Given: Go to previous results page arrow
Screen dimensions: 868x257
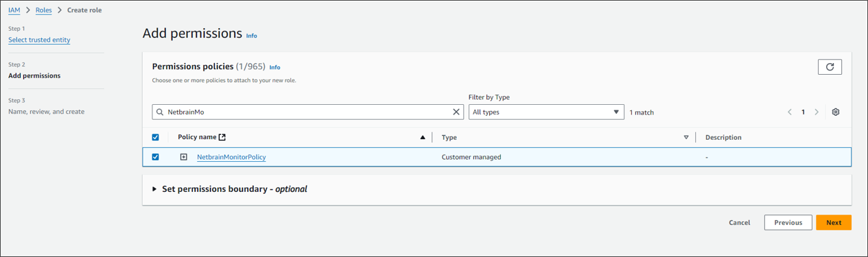Looking at the screenshot, I should [790, 112].
